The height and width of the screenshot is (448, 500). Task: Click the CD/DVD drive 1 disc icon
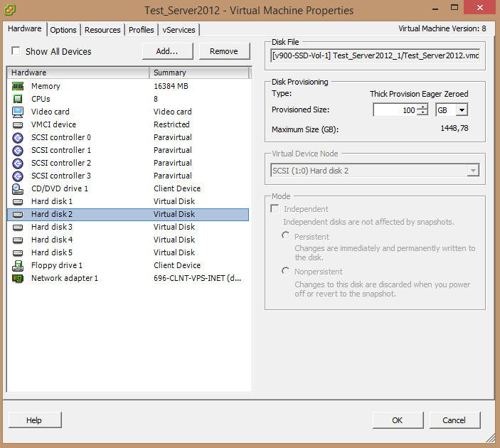coord(18,189)
